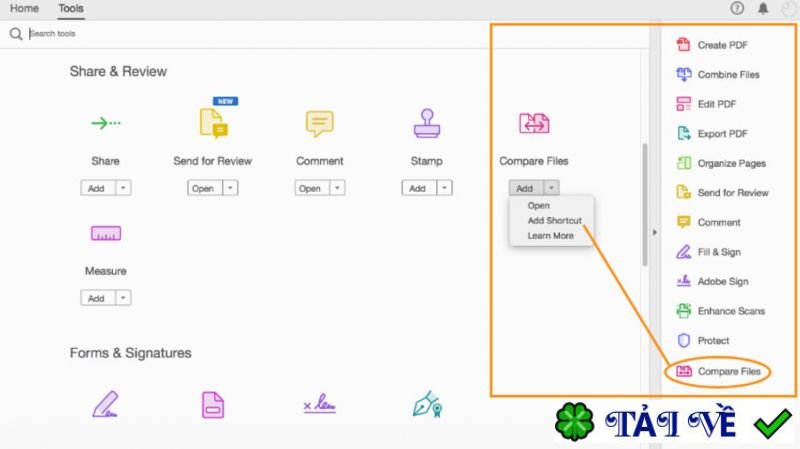
Task: Select the Measure ruler icon
Action: coord(106,233)
